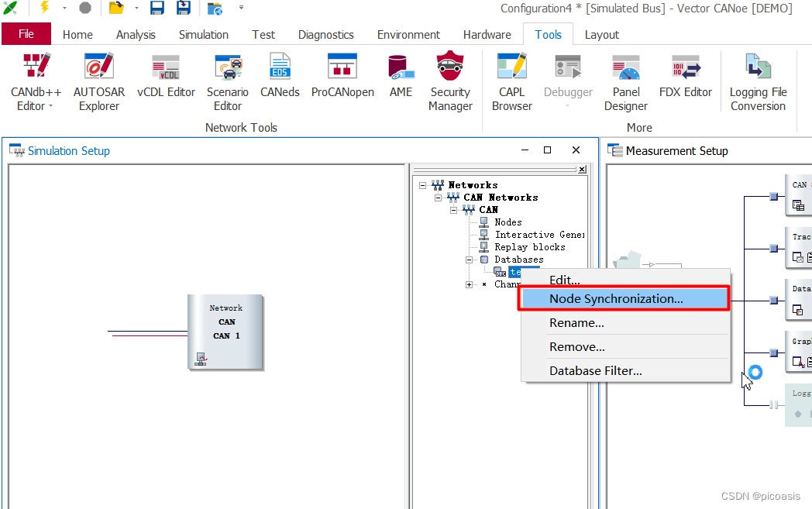Click the logging branch break symbol
Image resolution: width=812 pixels, height=509 pixels.
774,405
